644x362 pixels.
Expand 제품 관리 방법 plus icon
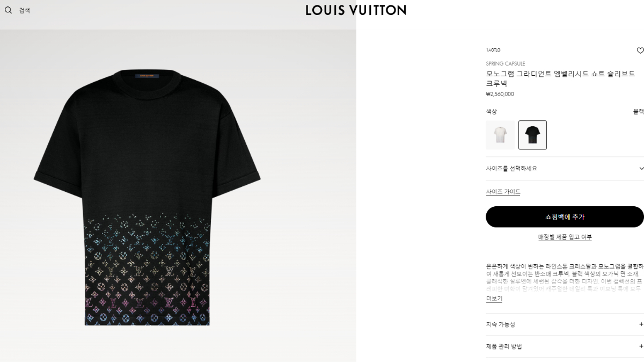(641, 346)
